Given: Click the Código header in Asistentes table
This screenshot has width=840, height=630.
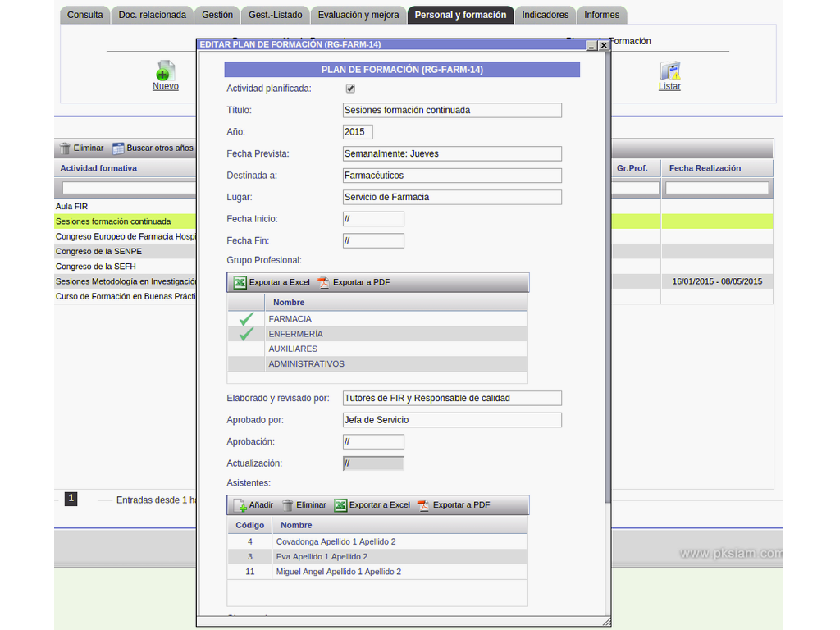Looking at the screenshot, I should tap(249, 525).
